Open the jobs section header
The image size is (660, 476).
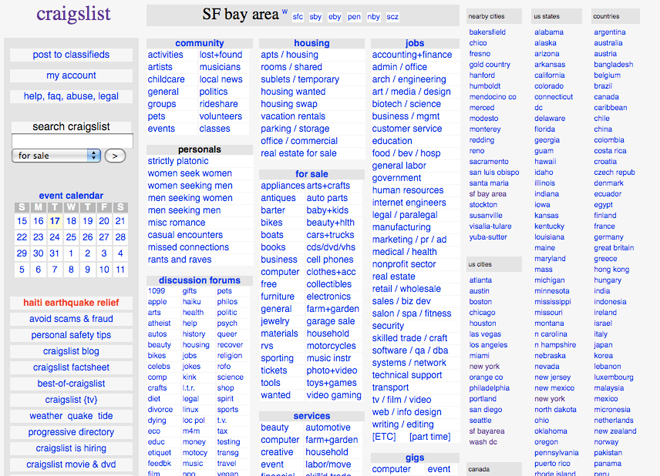(x=414, y=43)
